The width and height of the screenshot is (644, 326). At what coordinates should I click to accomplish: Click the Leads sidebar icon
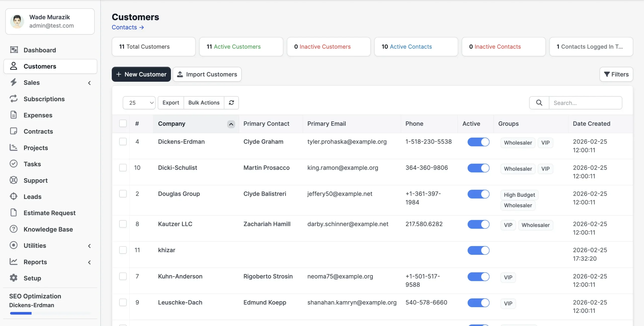click(14, 196)
